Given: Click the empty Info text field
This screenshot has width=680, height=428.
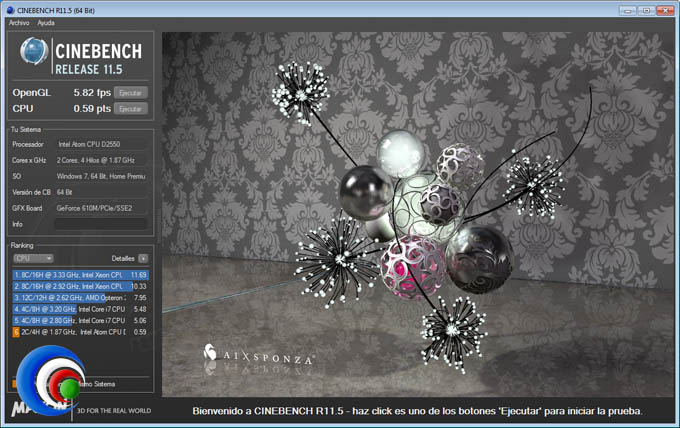Looking at the screenshot, I should pyautogui.click(x=101, y=224).
